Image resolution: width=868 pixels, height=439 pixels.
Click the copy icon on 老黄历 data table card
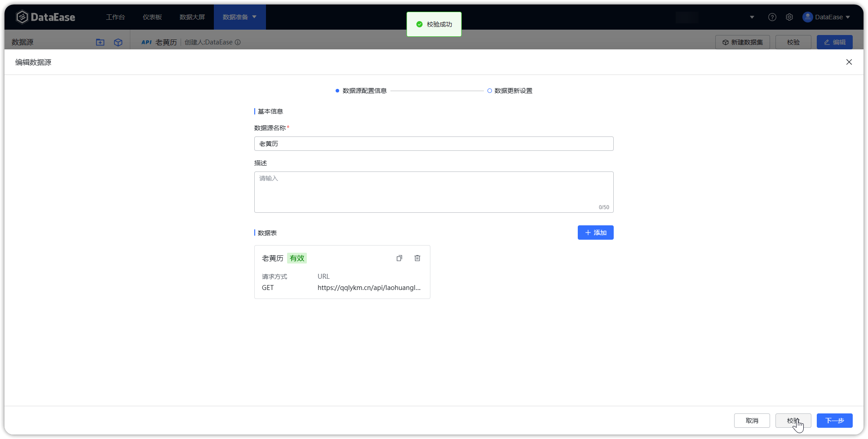click(399, 258)
